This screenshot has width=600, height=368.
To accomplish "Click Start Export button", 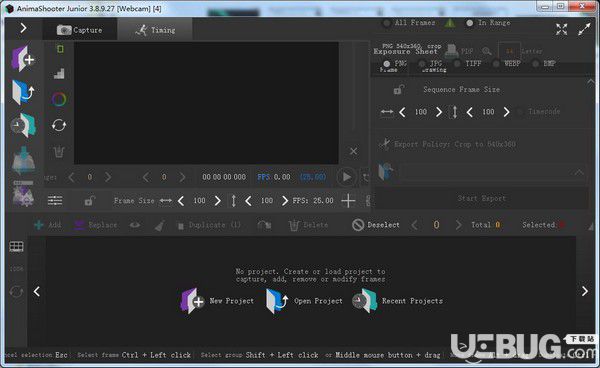I will tap(481, 198).
